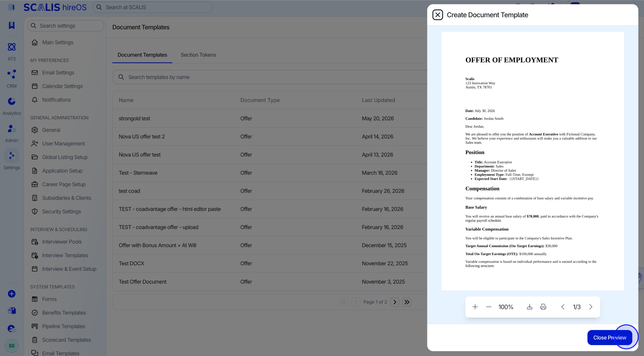Click the May 20, 2026 date cell

(378, 118)
